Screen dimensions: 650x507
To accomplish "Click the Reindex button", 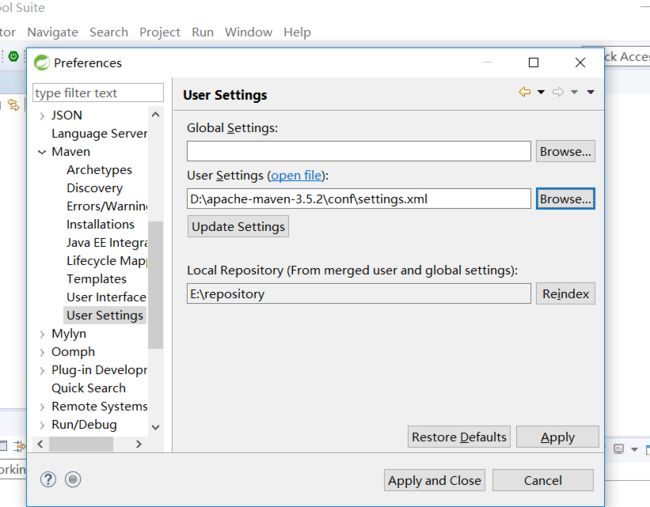I will [565, 294].
